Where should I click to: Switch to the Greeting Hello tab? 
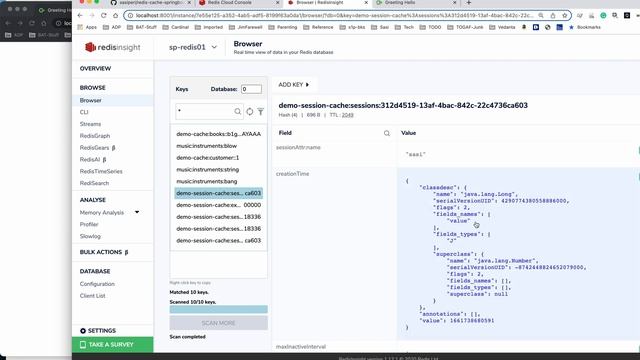click(416, 3)
